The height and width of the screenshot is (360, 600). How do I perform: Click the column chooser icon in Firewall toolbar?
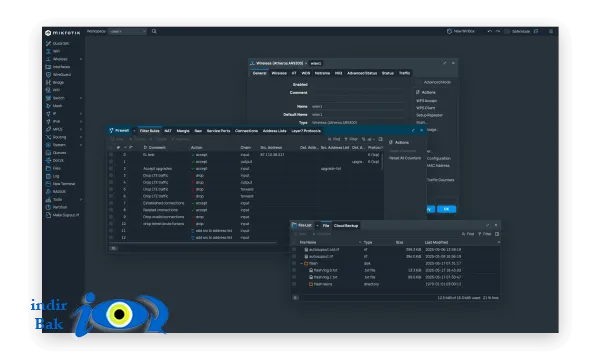(380, 139)
